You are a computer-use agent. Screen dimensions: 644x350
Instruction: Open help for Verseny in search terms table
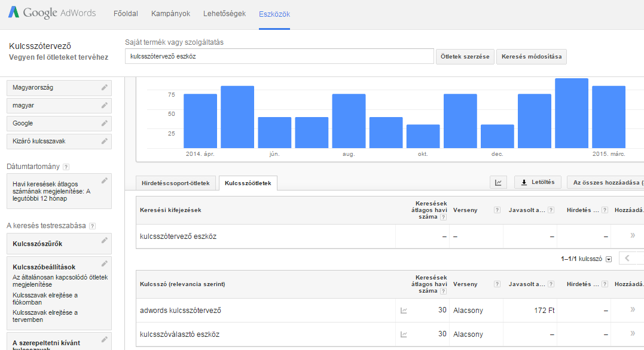tap(497, 210)
